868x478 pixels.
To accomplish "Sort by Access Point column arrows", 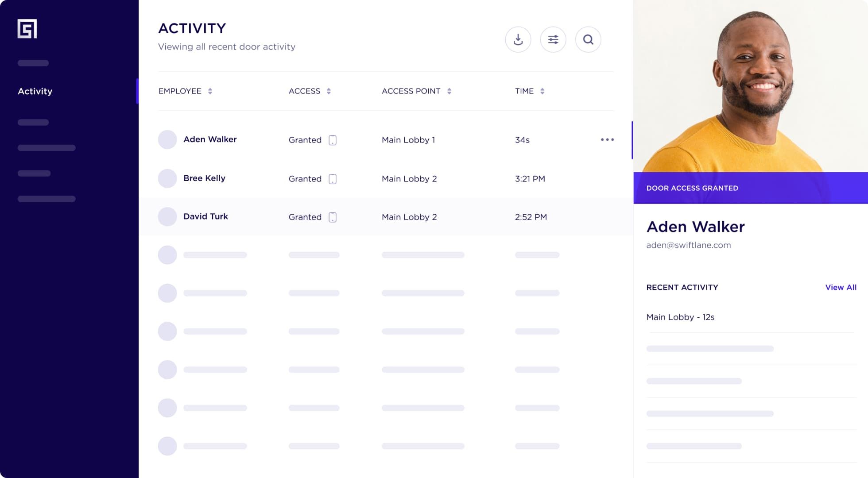I will (449, 91).
